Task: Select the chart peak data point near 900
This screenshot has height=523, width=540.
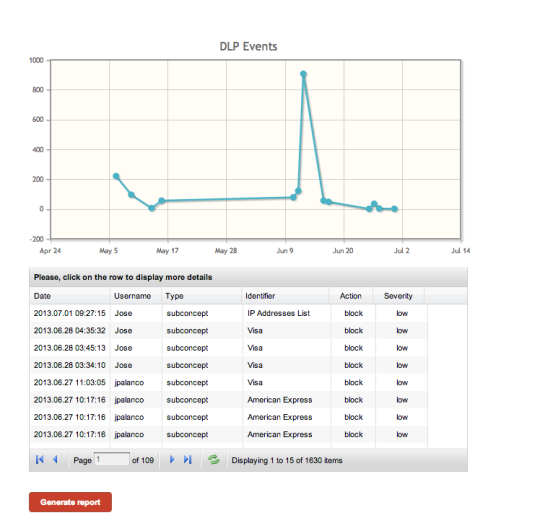Action: [x=303, y=74]
